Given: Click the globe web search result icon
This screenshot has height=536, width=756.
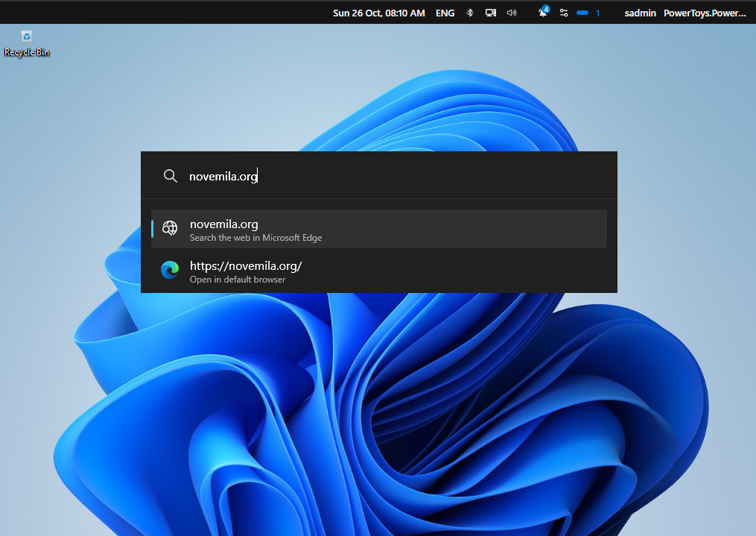Looking at the screenshot, I should tap(170, 229).
